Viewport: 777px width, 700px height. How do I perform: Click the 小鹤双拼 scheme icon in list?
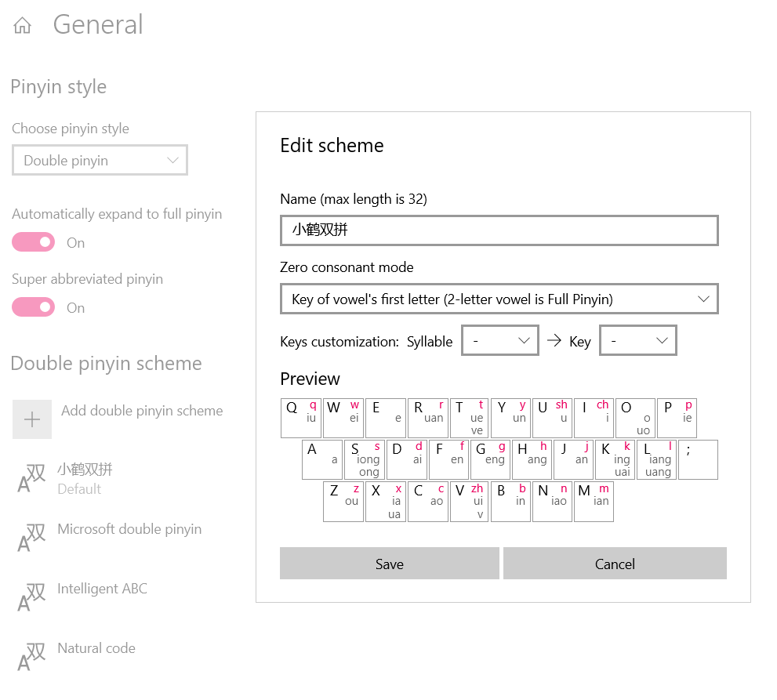pyautogui.click(x=31, y=477)
